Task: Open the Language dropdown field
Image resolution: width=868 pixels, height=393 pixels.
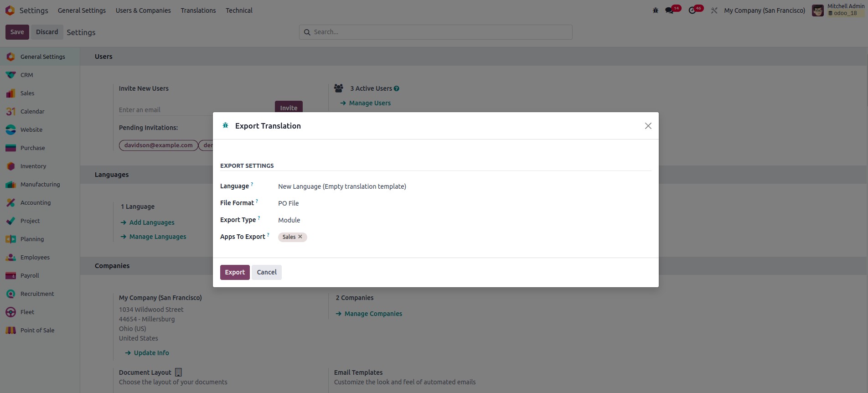Action: point(342,186)
